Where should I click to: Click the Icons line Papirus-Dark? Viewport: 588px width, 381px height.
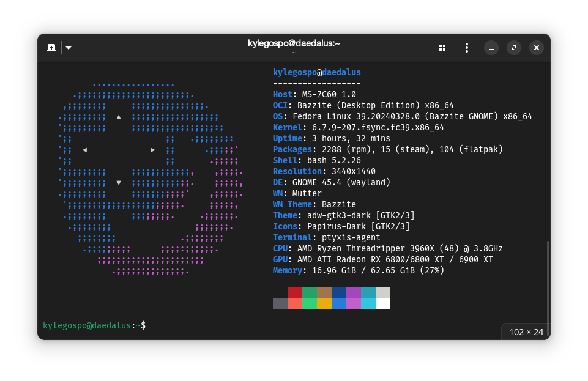pyautogui.click(x=341, y=226)
